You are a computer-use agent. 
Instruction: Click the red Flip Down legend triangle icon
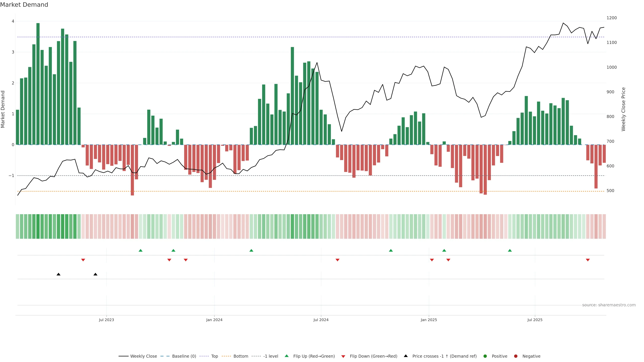tap(343, 356)
